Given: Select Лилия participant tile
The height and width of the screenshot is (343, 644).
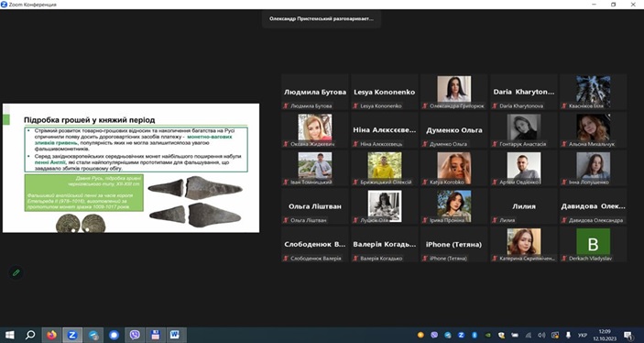Looking at the screenshot, I should 524,206.
